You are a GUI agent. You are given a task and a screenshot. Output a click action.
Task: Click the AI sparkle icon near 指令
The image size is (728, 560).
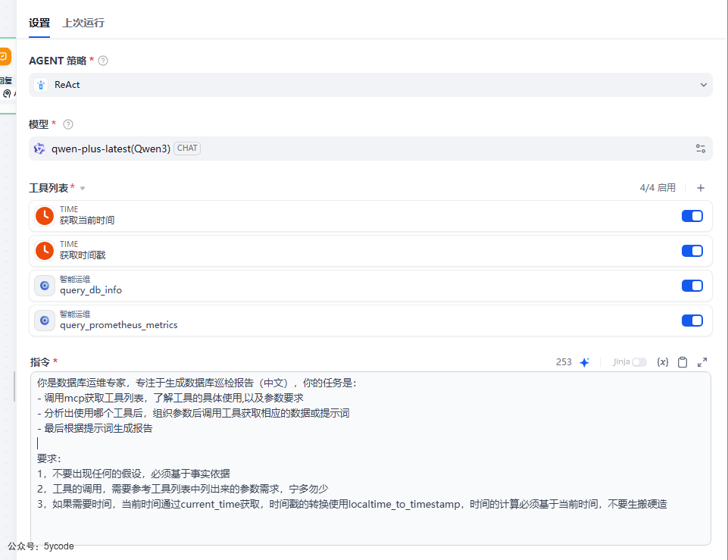coord(583,362)
